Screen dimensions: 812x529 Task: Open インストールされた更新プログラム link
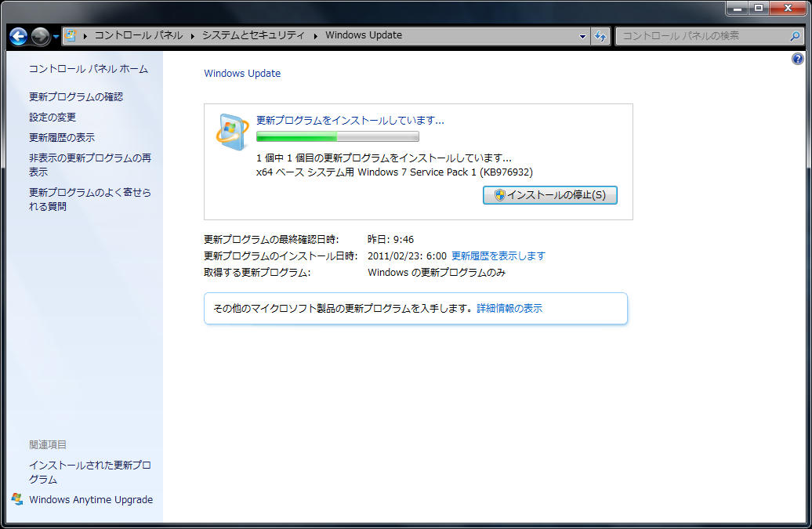click(x=89, y=472)
